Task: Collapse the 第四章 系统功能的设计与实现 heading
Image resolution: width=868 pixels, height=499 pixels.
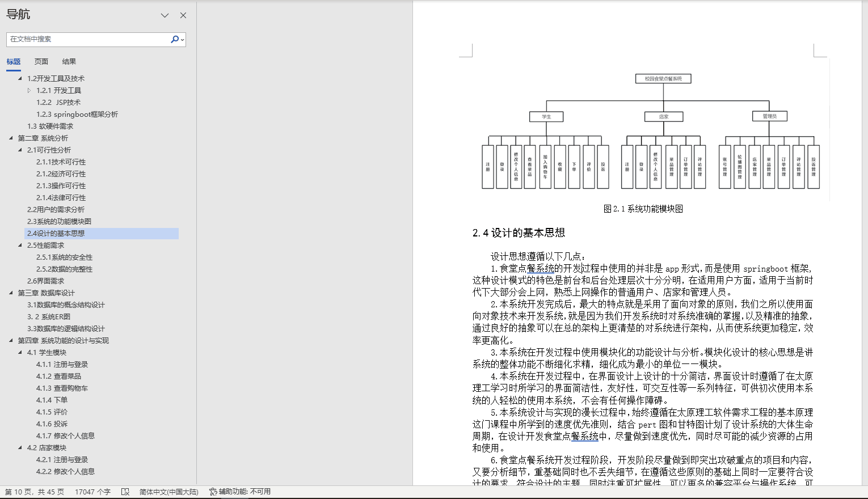Action: tap(11, 340)
